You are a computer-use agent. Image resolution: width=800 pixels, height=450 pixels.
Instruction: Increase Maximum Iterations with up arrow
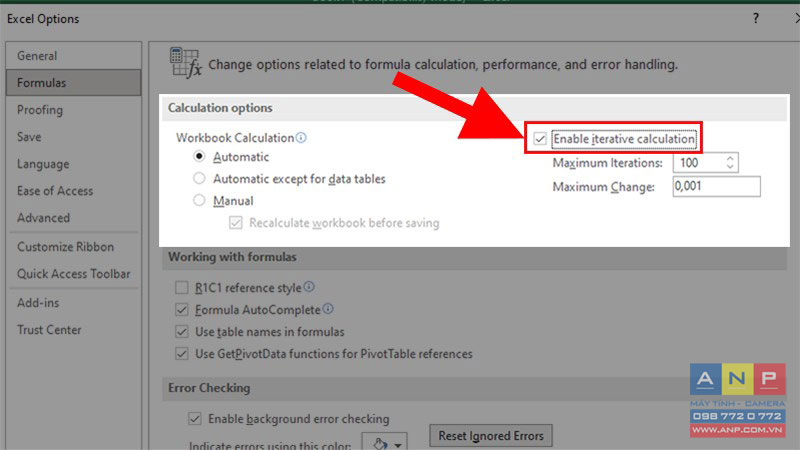pyautogui.click(x=730, y=159)
